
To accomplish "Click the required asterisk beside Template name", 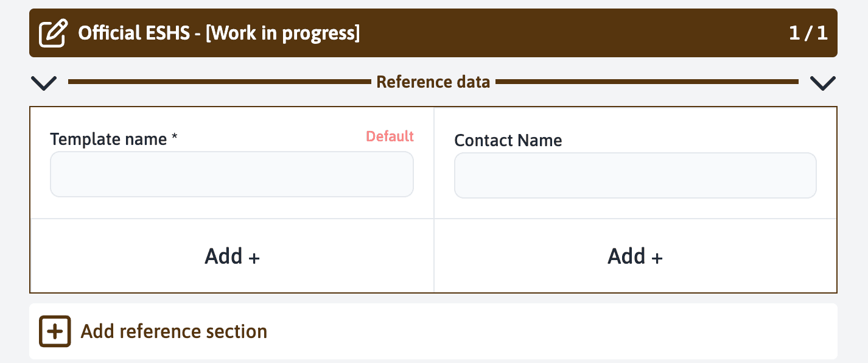I will pyautogui.click(x=175, y=138).
